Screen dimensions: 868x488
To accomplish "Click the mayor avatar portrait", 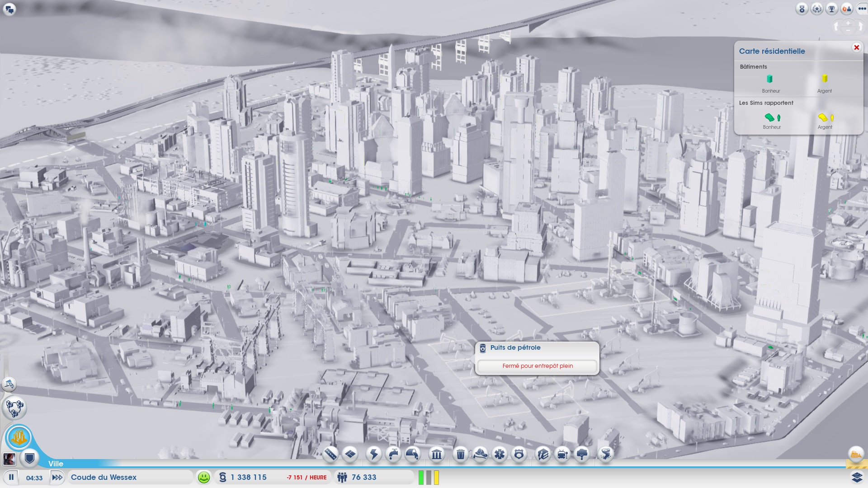I will (x=9, y=459).
